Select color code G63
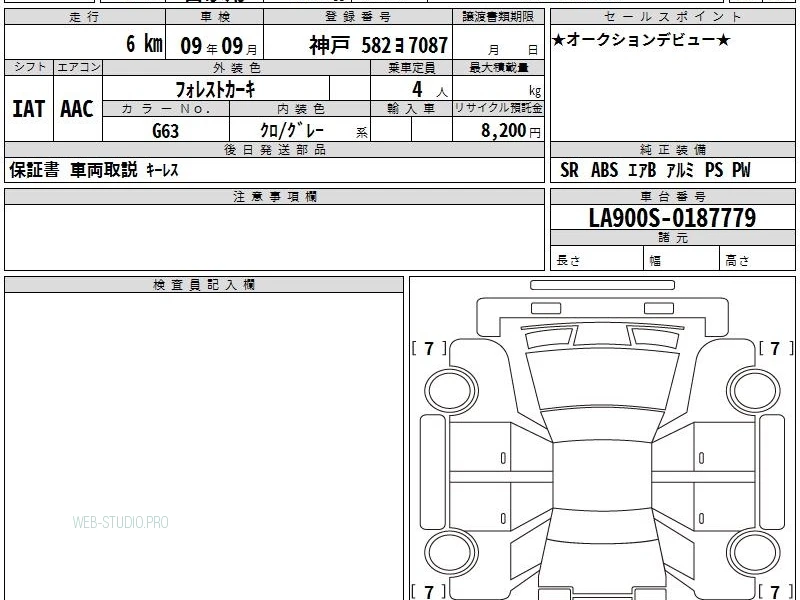Image resolution: width=800 pixels, height=600 pixels. [x=166, y=131]
